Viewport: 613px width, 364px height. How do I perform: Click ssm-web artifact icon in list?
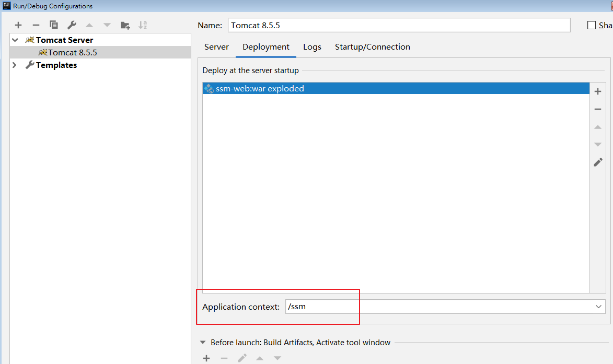coord(209,89)
